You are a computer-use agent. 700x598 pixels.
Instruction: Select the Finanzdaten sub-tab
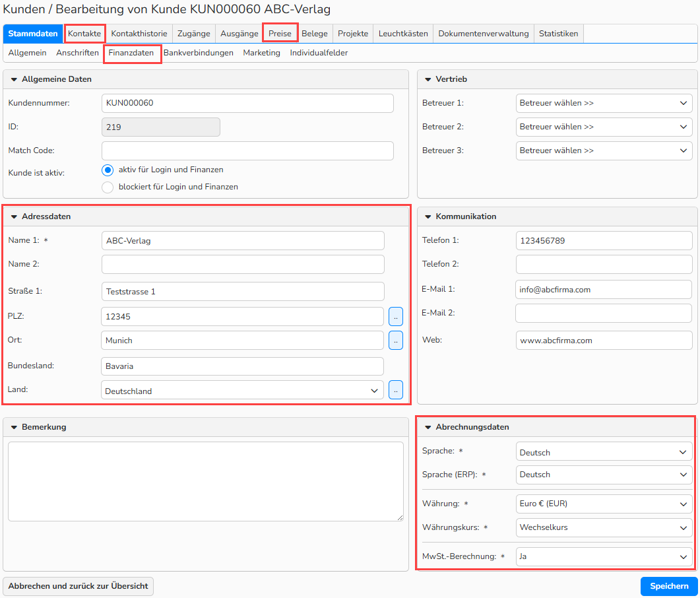(131, 53)
